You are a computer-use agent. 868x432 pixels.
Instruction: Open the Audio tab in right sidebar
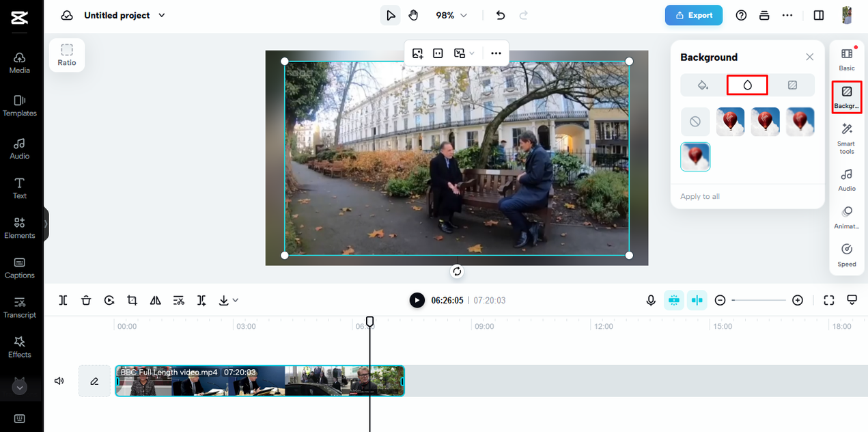pyautogui.click(x=847, y=180)
